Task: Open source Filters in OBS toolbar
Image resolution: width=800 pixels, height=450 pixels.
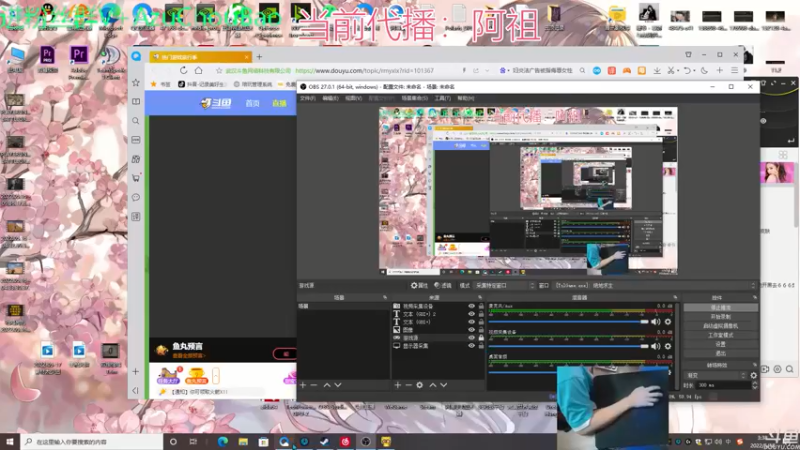Action: tap(442, 286)
